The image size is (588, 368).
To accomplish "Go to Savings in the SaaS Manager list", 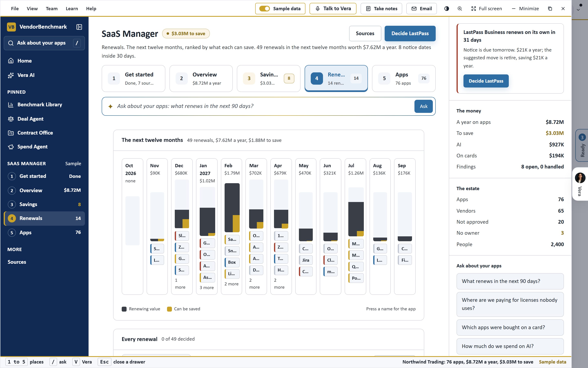I will pos(44,204).
